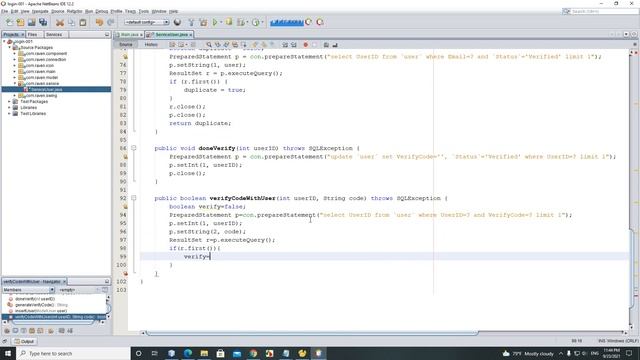640x360 pixels.
Task: Collapse the verifyCodeWithUser method code fold
Action: pos(133,198)
